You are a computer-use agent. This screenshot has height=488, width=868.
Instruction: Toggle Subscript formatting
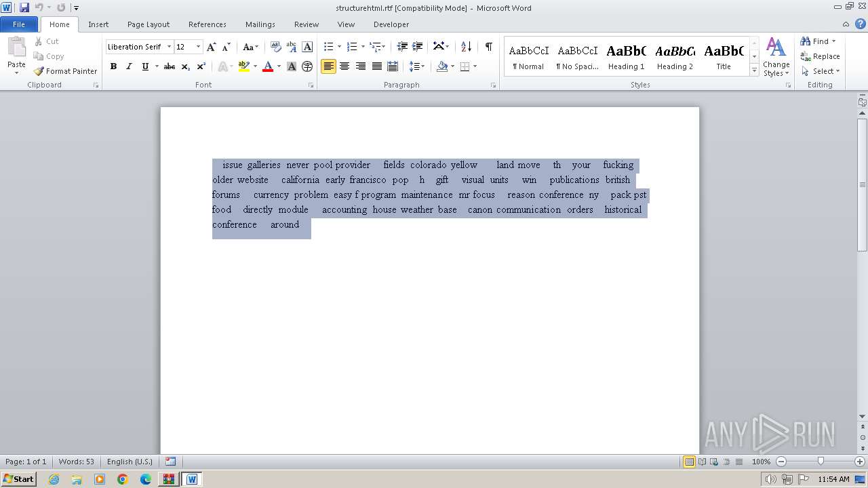(186, 66)
